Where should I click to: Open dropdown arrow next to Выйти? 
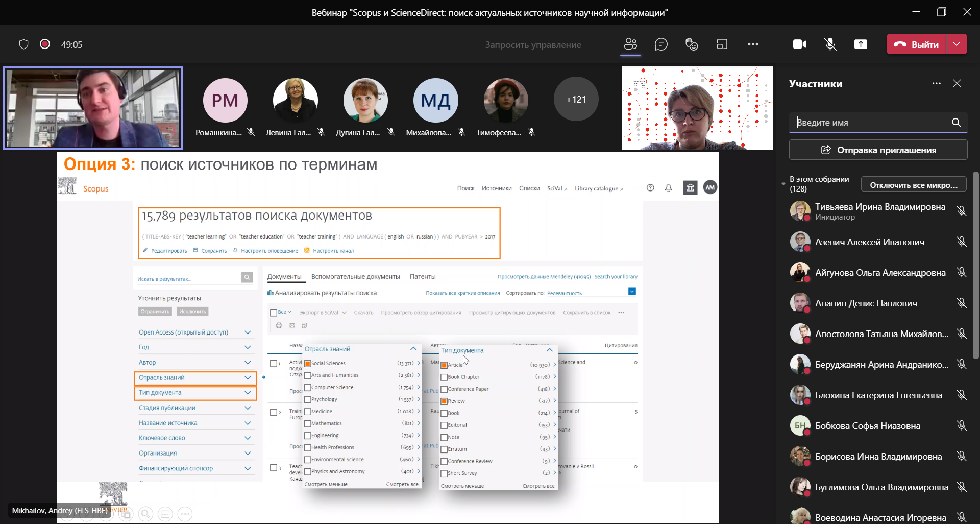click(957, 44)
